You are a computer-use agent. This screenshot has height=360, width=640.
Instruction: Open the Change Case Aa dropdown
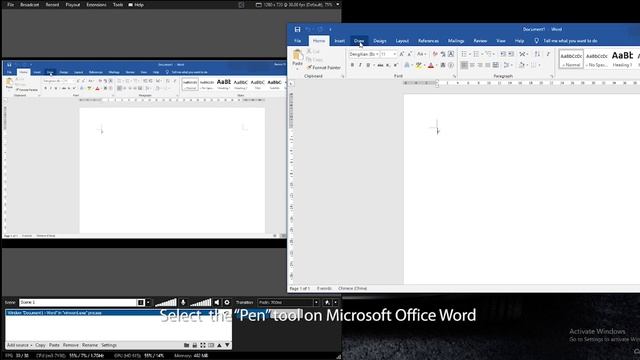click(x=421, y=54)
